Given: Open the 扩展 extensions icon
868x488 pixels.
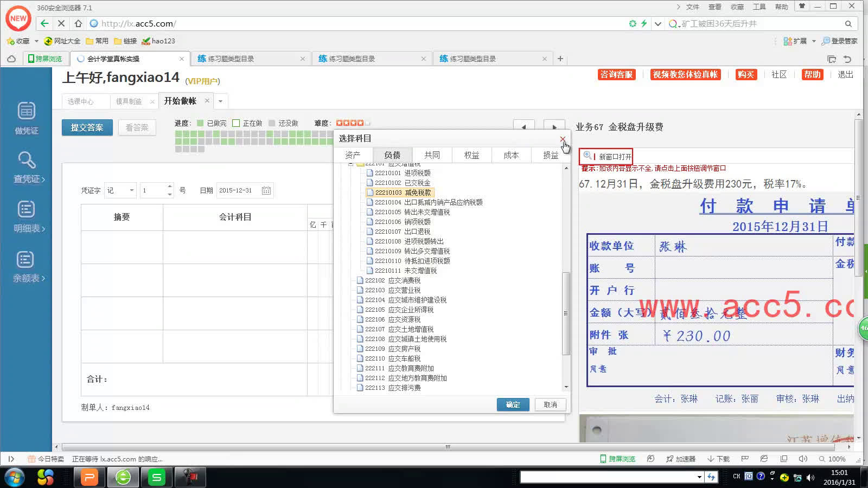Looking at the screenshot, I should (795, 41).
